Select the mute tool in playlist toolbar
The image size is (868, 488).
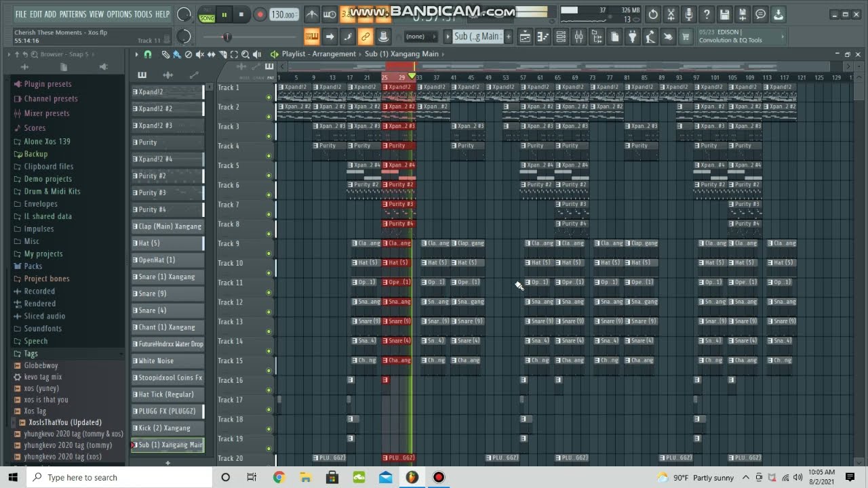click(199, 54)
